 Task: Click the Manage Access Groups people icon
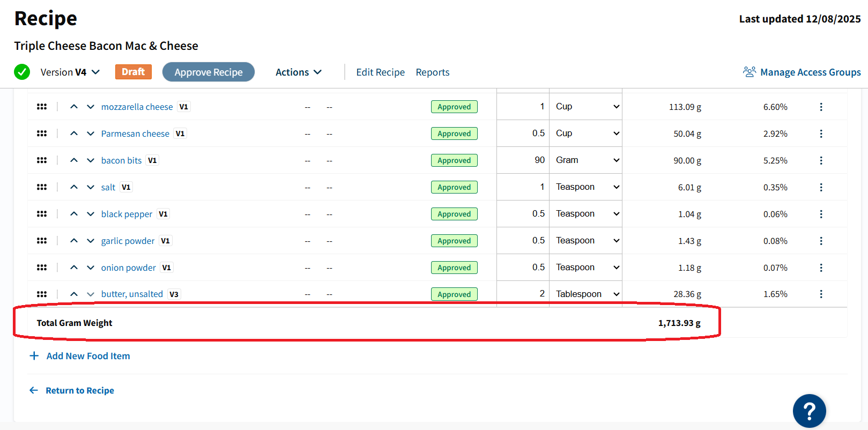coord(749,72)
